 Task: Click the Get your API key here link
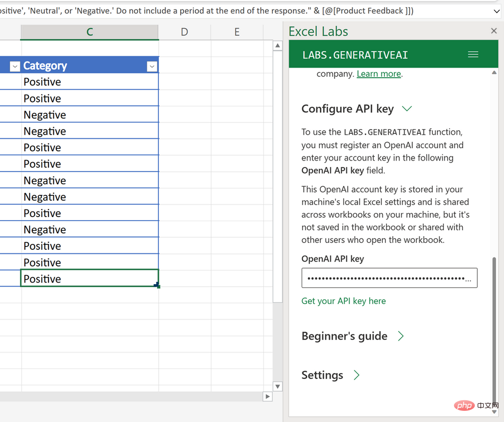(344, 300)
